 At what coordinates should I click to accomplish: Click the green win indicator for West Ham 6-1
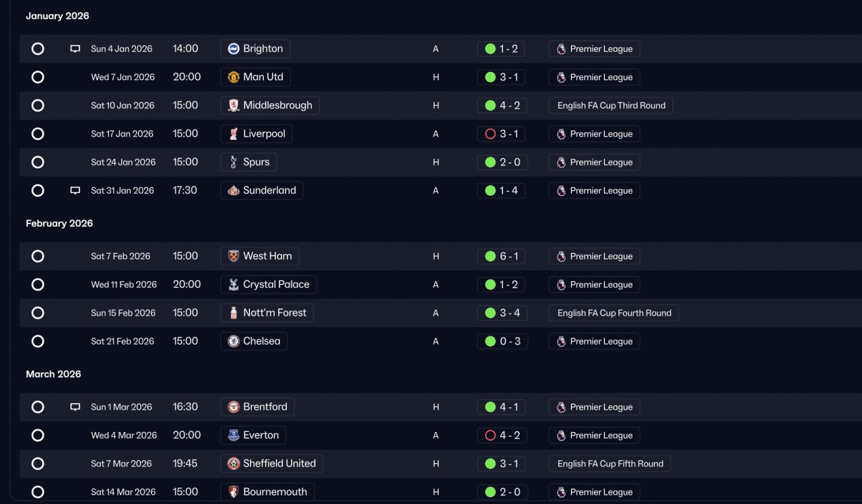pos(490,256)
